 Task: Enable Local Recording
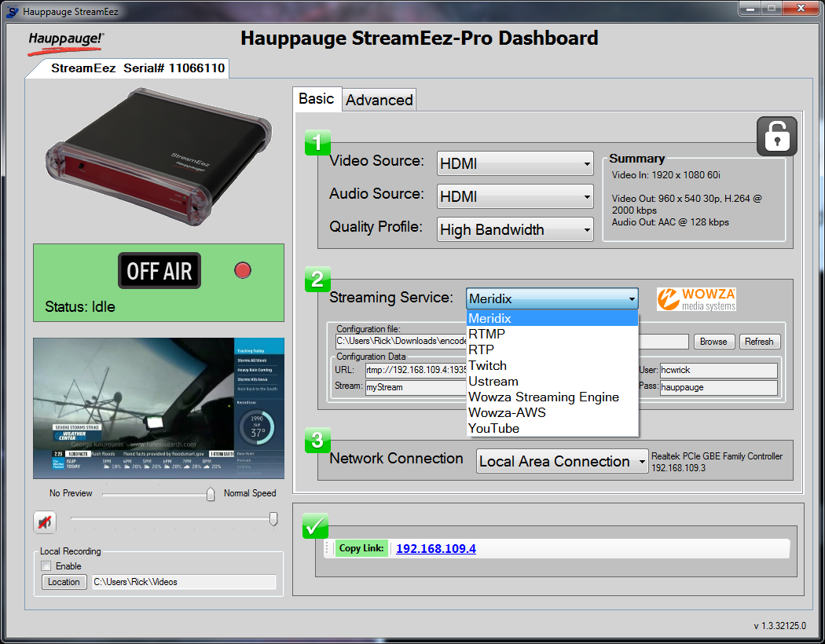46,565
